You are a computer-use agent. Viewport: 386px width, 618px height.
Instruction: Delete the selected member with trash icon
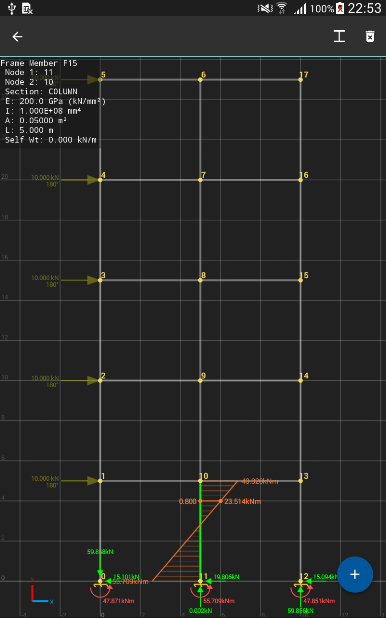point(369,36)
